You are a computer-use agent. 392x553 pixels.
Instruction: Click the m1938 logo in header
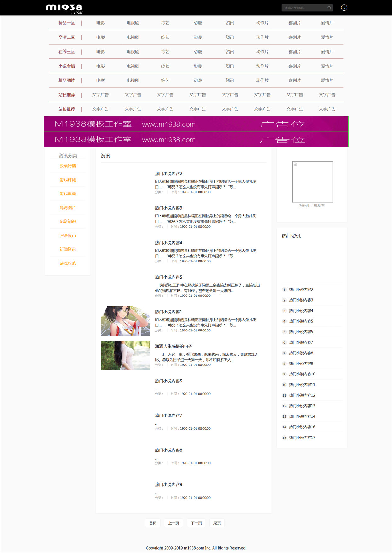coord(64,9)
